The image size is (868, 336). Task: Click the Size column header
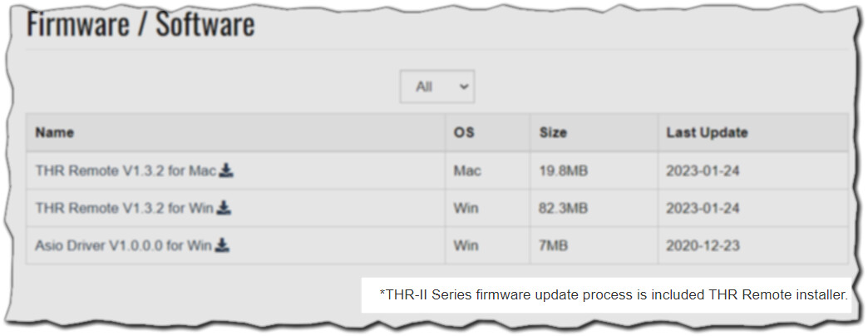(x=553, y=132)
